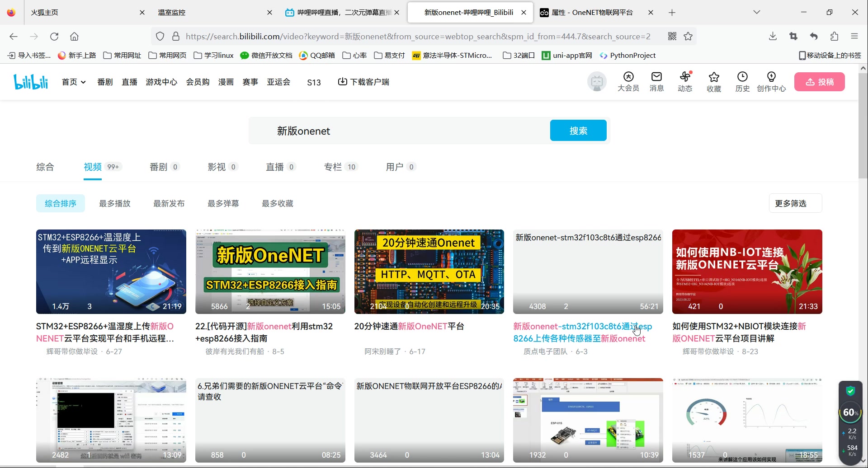Screen dimensions: 868x468
Task: Click the screenshot crop toolbar icon
Action: (793, 37)
